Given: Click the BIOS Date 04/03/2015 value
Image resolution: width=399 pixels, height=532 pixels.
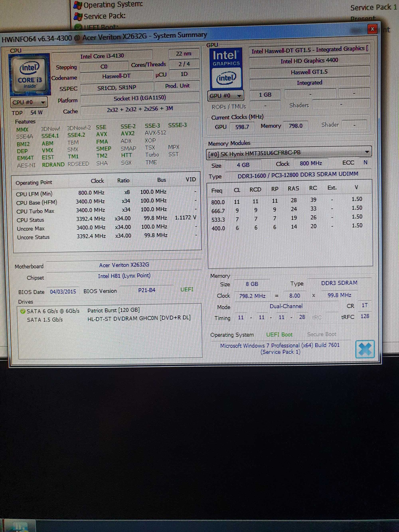Looking at the screenshot, I should point(63,292).
